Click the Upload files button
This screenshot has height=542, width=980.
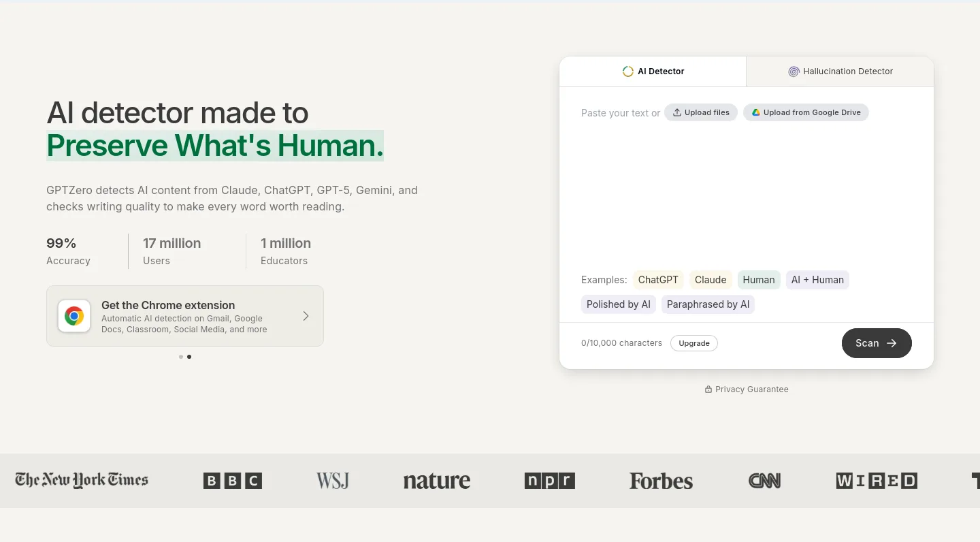coord(701,112)
